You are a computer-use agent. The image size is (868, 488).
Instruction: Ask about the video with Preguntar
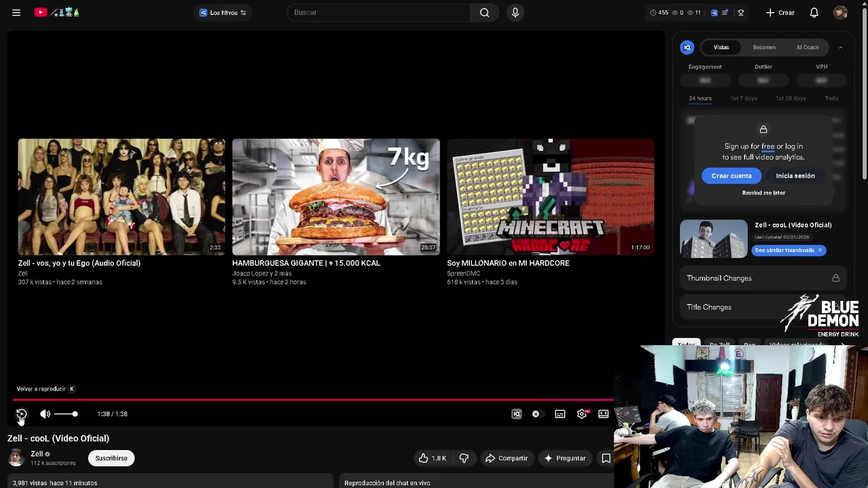pos(564,458)
